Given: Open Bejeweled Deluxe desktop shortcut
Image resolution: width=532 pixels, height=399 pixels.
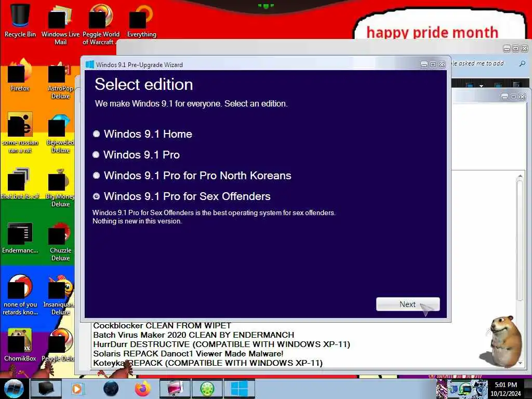Looking at the screenshot, I should click(x=60, y=133).
